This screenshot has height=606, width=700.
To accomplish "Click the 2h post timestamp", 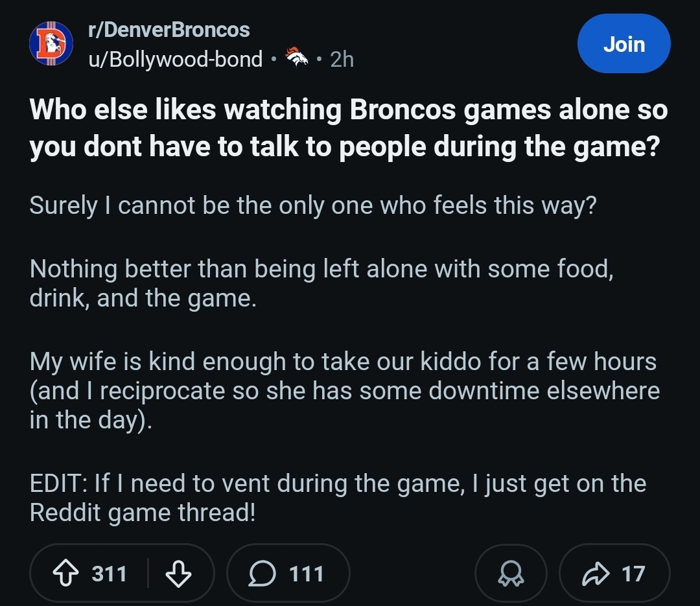I will (342, 60).
